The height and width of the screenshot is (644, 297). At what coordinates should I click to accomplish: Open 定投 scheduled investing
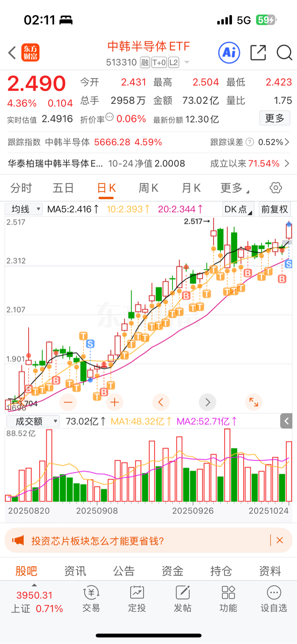coord(137,599)
